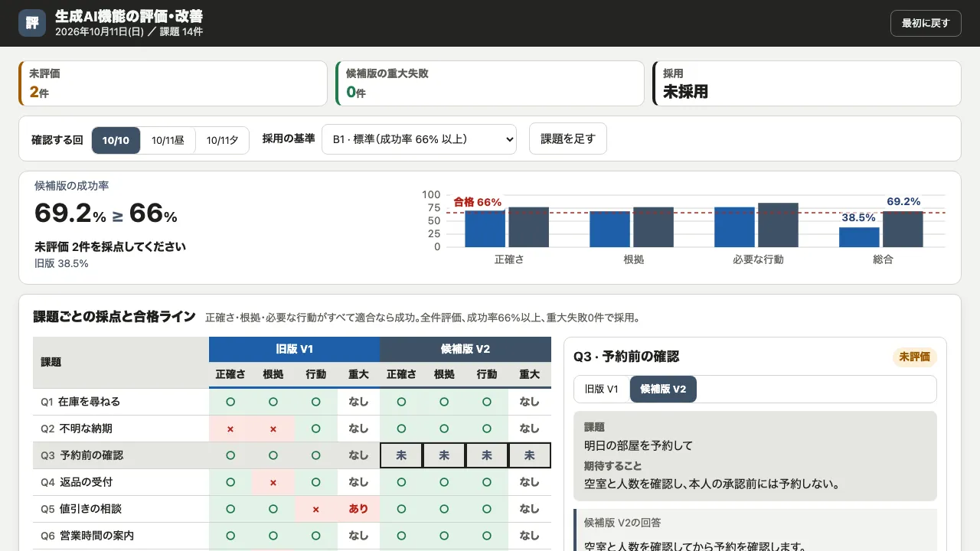This screenshot has height=551, width=980.
Task: Click the 38.5% 総合 chart bar
Action: click(x=859, y=237)
